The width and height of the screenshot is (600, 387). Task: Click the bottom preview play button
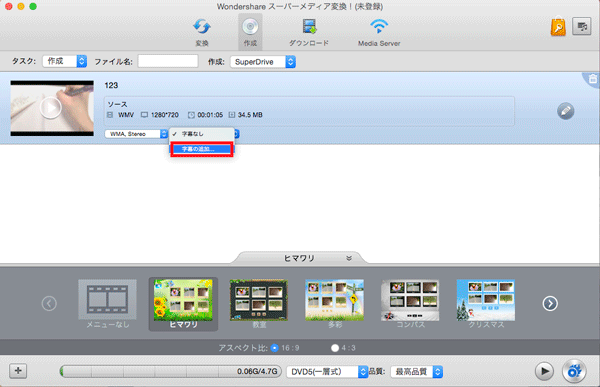[x=544, y=371]
